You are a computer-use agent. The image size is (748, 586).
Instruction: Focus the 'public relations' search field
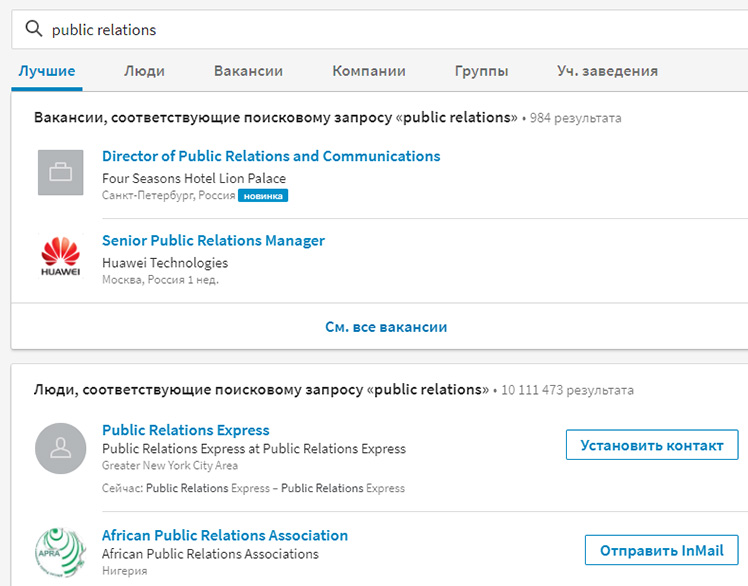click(380, 30)
